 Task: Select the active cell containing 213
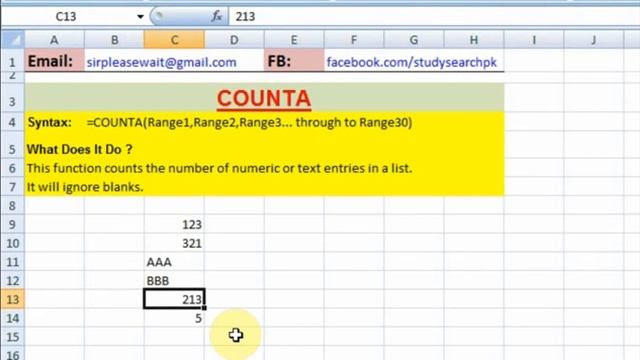click(x=174, y=299)
